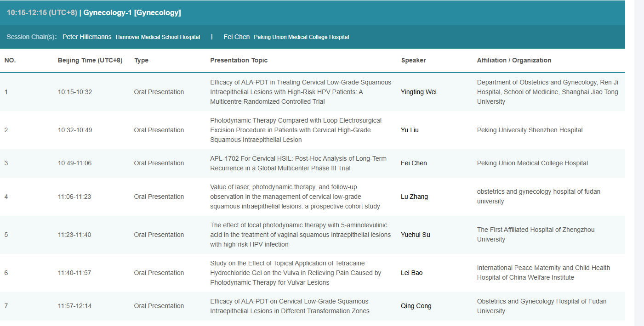Viewport: 644px width, 326px height.
Task: Open ALA-PDT in Different Transformation Zones topic
Action: point(290,306)
